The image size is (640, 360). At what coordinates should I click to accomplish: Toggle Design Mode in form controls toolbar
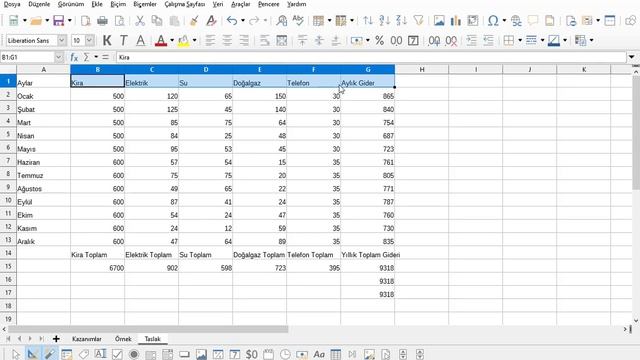pyautogui.click(x=32, y=354)
